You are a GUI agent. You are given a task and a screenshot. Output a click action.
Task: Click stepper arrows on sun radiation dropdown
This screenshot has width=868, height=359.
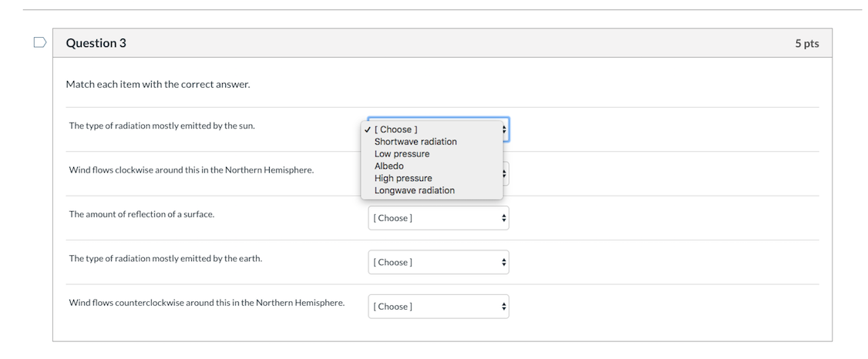(504, 129)
